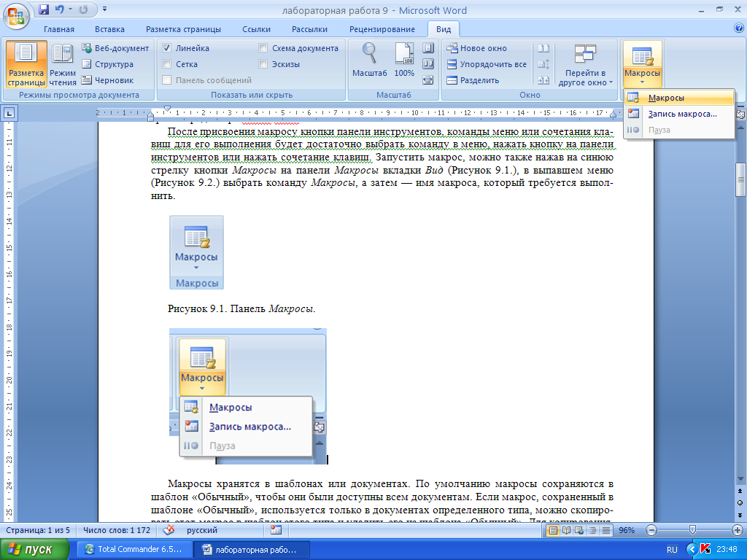The height and width of the screenshot is (560, 747).
Task: Click zoom out minus button
Action: (x=651, y=530)
